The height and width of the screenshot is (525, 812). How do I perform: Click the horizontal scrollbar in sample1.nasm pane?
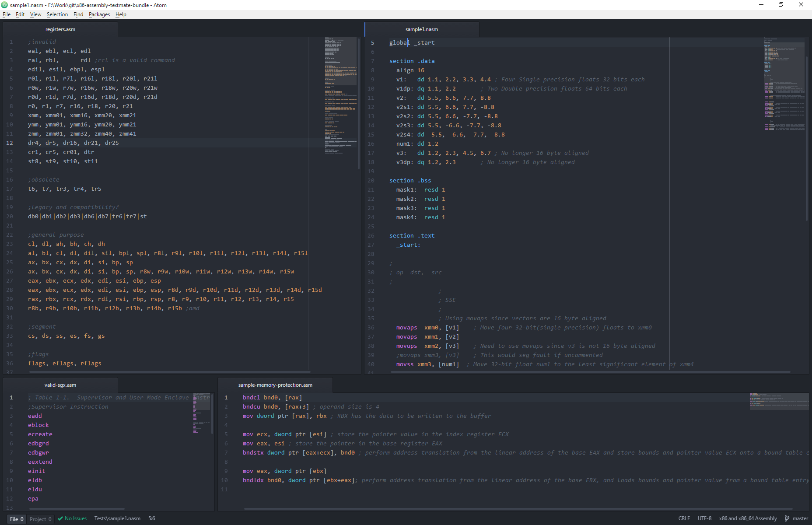590,372
